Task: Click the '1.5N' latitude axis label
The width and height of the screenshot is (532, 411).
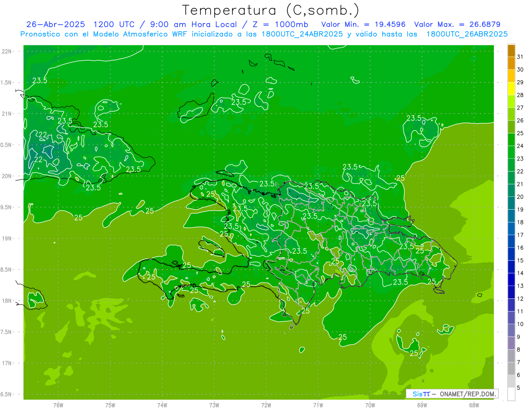Action: [x=6, y=82]
